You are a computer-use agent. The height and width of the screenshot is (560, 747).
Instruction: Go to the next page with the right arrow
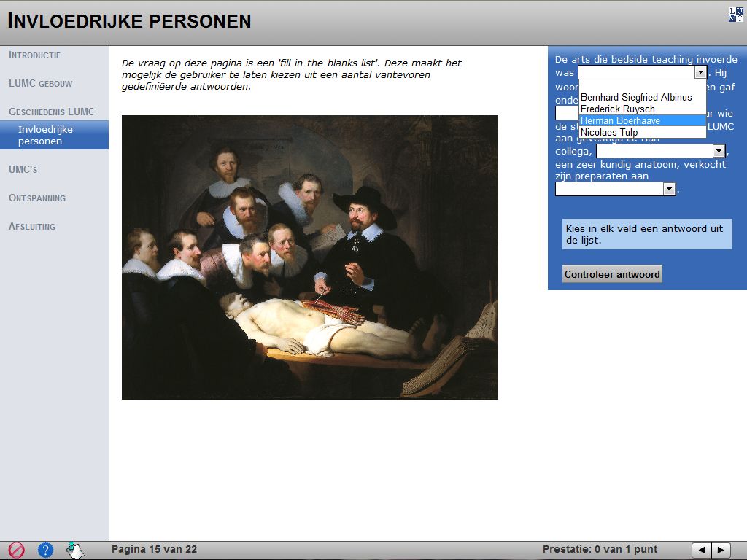pyautogui.click(x=721, y=550)
